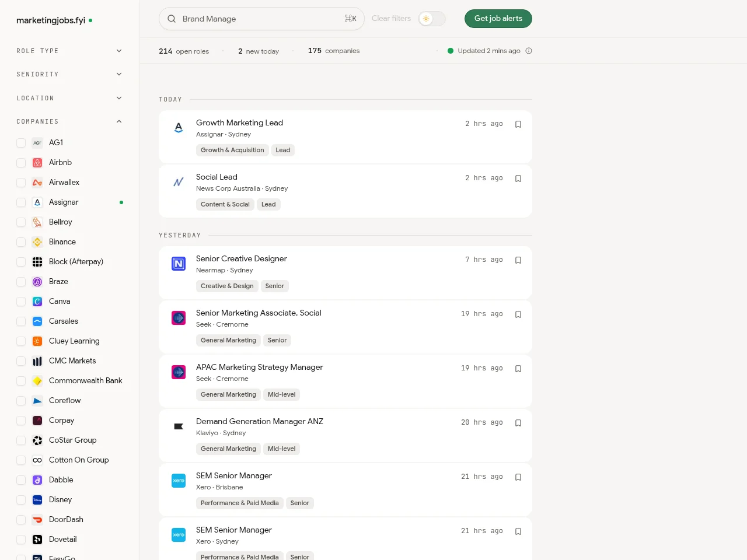Click the Block (Afterpay) logo in sidebar
This screenshot has height=560, width=747.
37,262
